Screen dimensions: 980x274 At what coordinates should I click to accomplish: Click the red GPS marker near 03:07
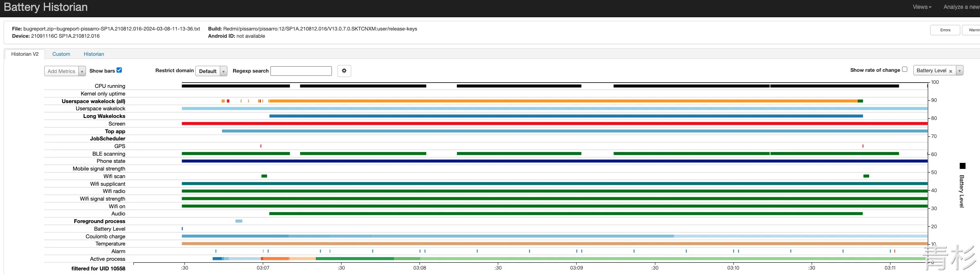(x=261, y=146)
